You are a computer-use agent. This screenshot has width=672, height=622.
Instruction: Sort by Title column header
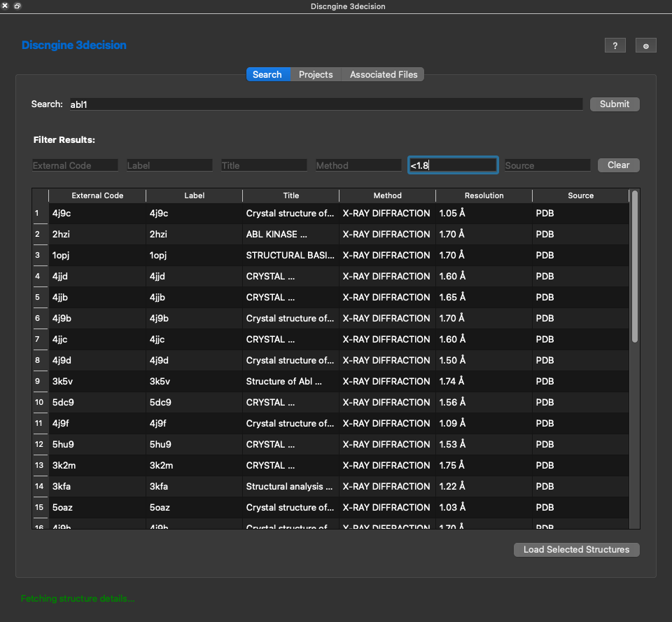point(291,195)
